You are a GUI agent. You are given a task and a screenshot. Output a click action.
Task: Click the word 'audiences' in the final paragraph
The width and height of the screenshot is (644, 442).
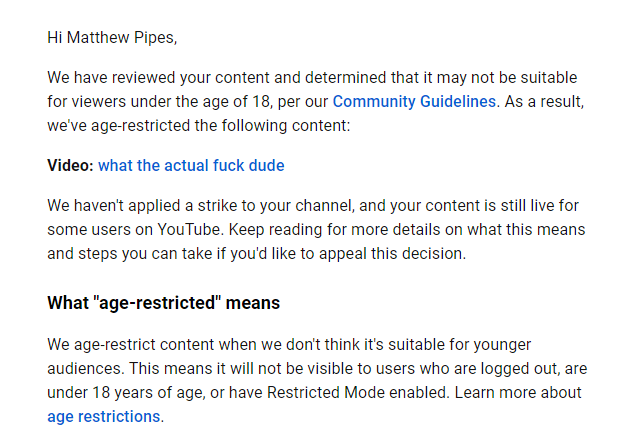(x=85, y=368)
